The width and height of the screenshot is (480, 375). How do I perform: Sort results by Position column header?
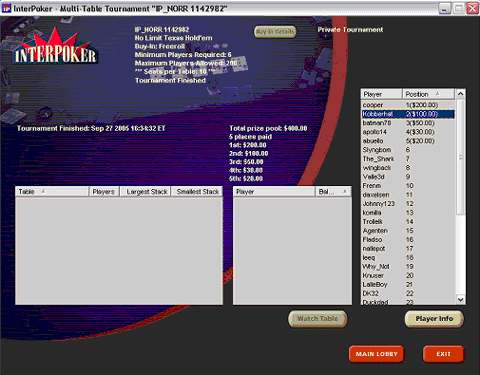[x=428, y=94]
